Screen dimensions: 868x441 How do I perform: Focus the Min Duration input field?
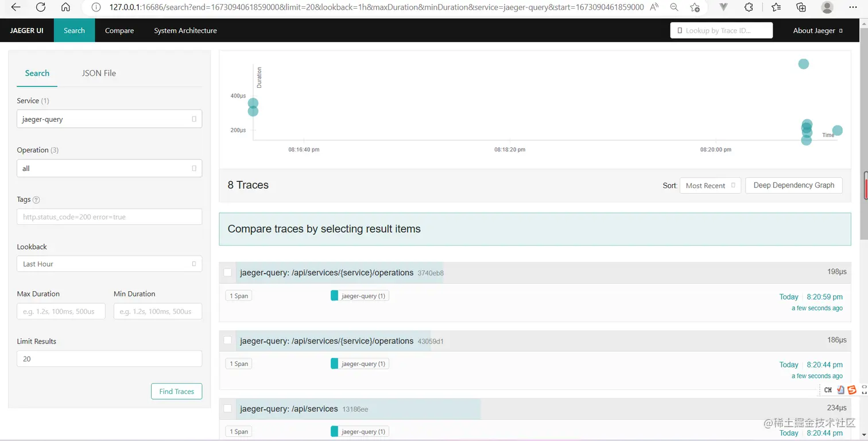point(158,311)
